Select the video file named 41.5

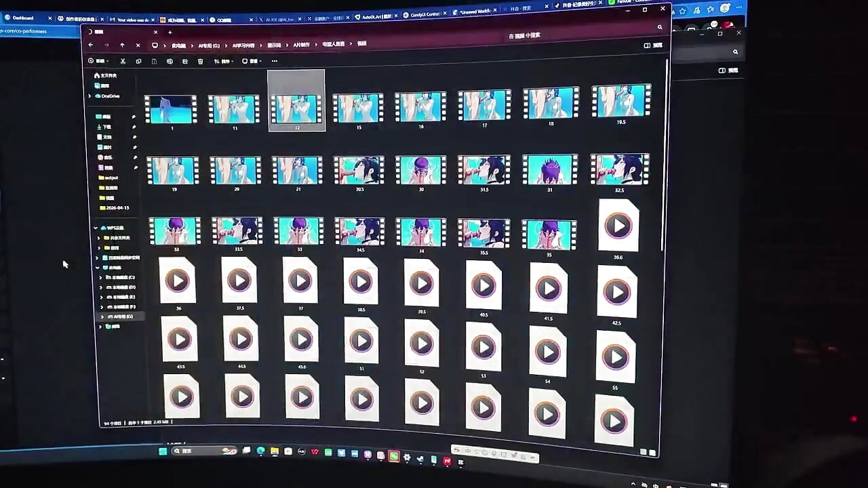pos(549,291)
